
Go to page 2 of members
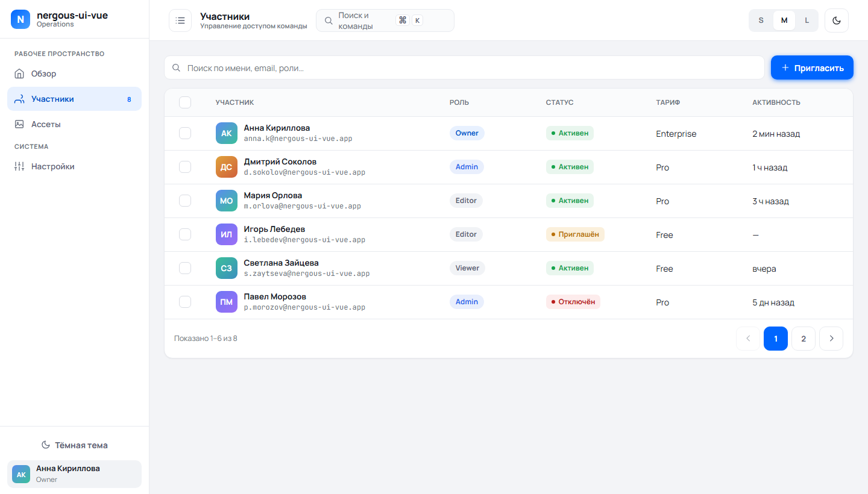tap(804, 339)
